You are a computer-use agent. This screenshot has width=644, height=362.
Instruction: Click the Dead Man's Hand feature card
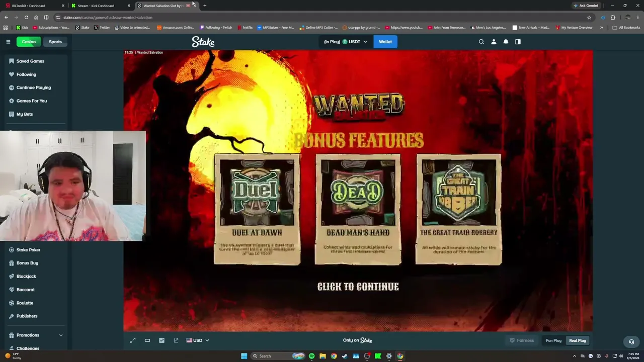tap(358, 209)
